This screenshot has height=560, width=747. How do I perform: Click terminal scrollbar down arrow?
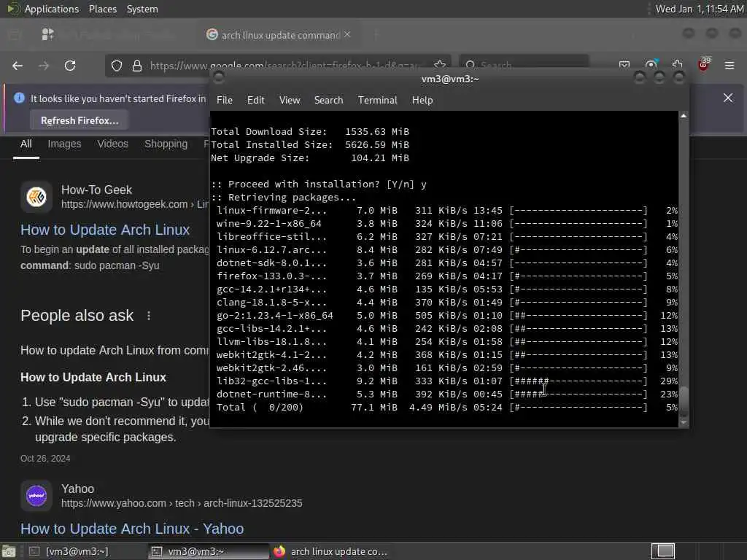click(684, 422)
